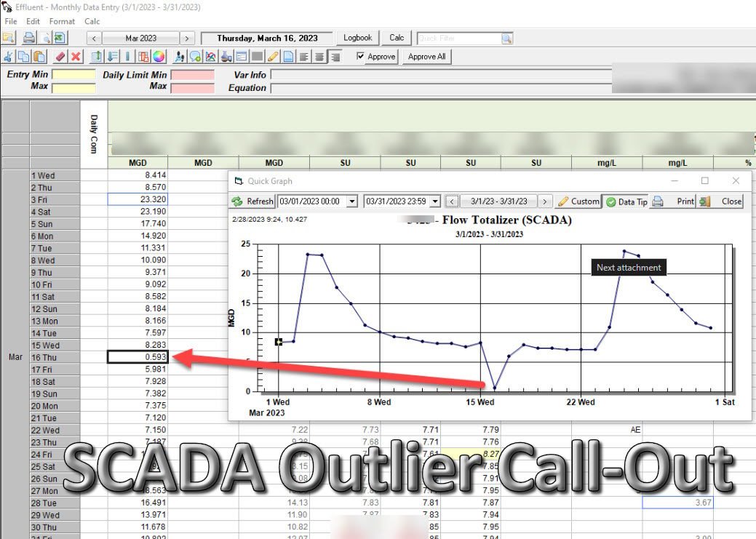Open the color wheel picker icon

[x=159, y=57]
